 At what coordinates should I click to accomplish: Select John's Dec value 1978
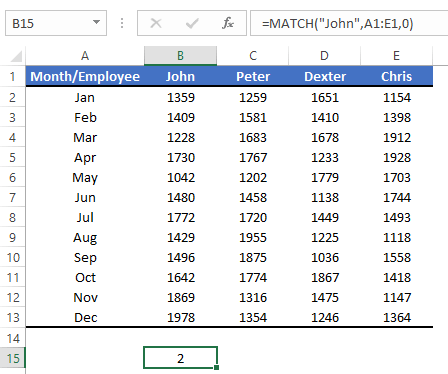click(x=180, y=317)
